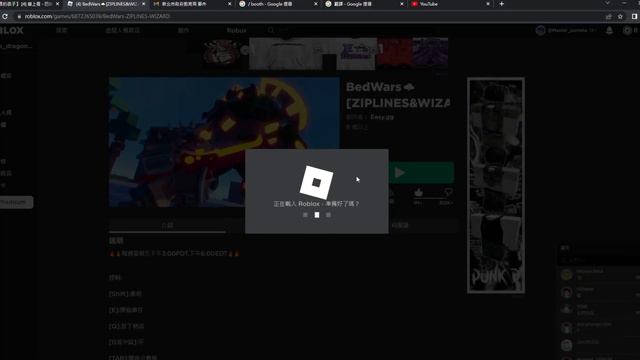The width and height of the screenshot is (640, 360).
Task: Click the '[Shift]' control line in description
Action: 125,293
